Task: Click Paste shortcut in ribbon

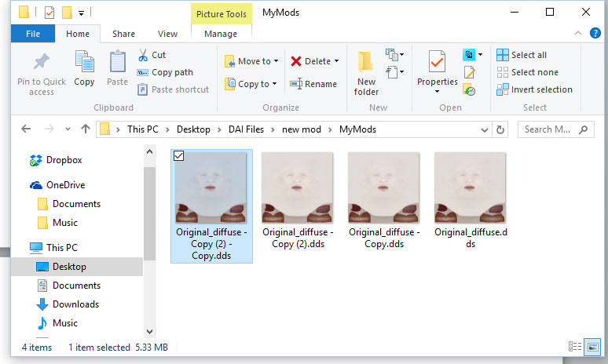Action: pos(173,89)
